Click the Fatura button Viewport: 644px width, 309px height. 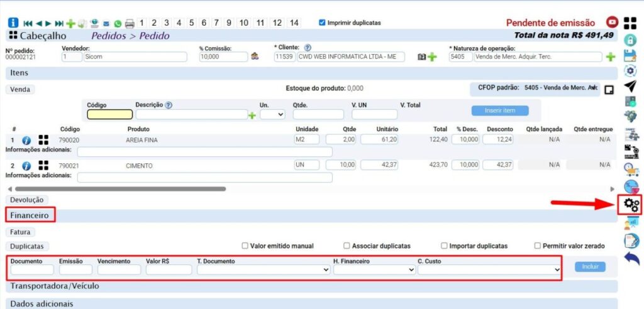click(21, 232)
